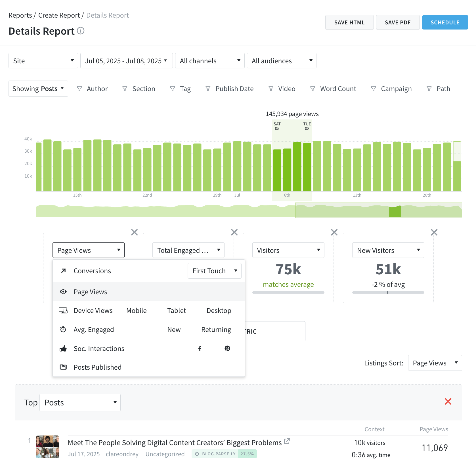Open the All channels dropdown
Image resolution: width=476 pixels, height=463 pixels.
tap(210, 61)
